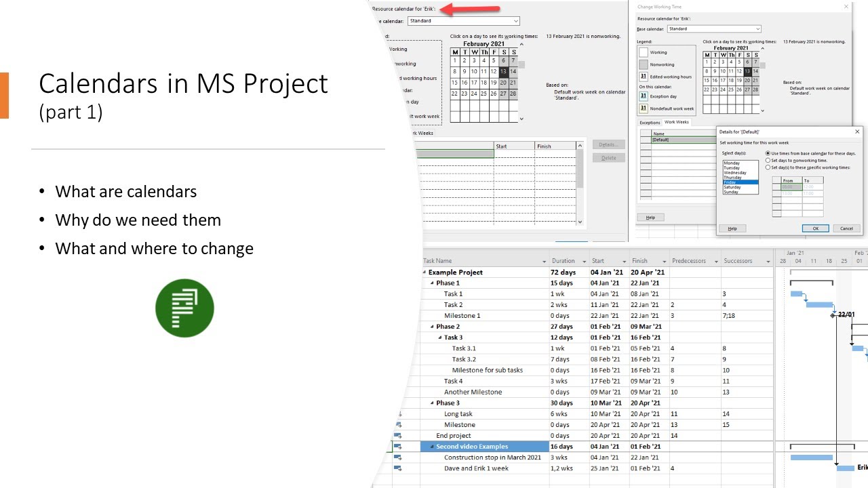Image resolution: width=868 pixels, height=488 pixels.
Task: Click the Delete button in left dialog
Action: tap(608, 158)
